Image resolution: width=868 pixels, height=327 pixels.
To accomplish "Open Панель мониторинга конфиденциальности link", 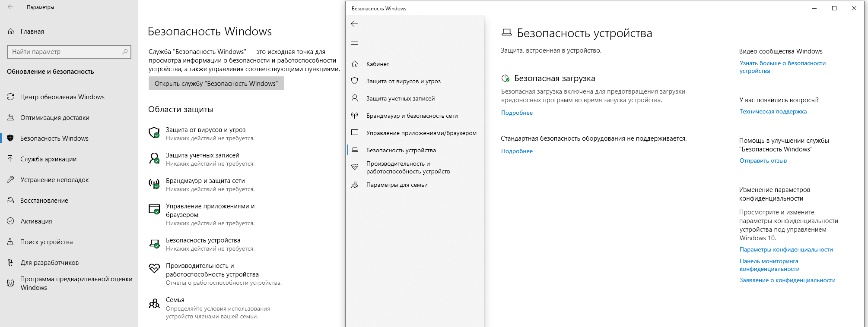I will point(769,265).
